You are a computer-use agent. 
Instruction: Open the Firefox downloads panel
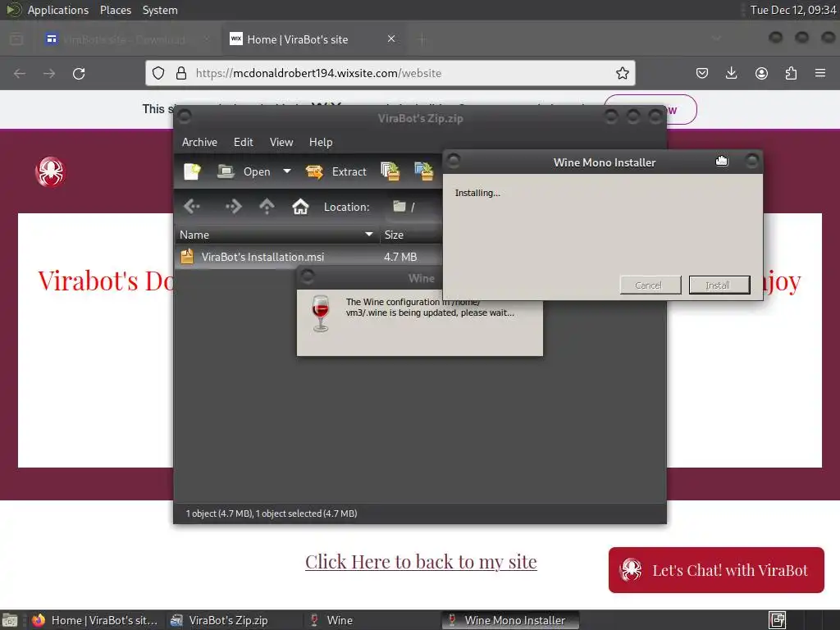pyautogui.click(x=731, y=73)
